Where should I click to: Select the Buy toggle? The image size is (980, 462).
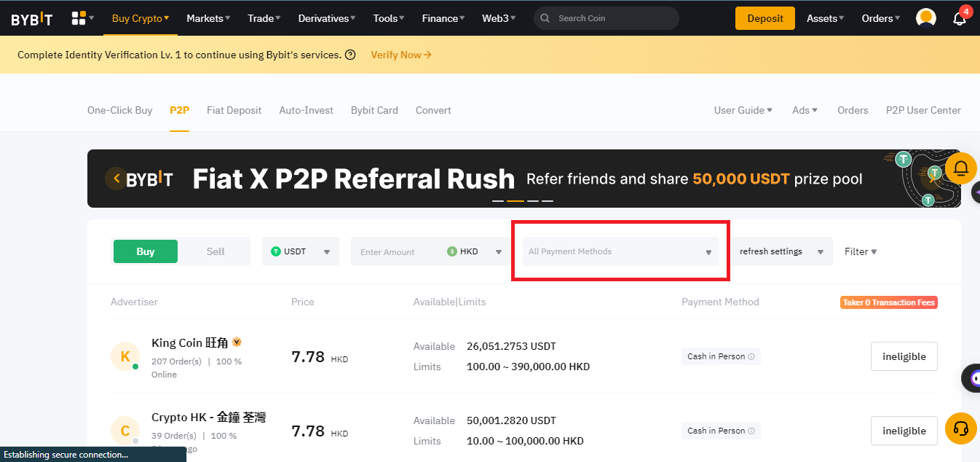pyautogui.click(x=146, y=251)
